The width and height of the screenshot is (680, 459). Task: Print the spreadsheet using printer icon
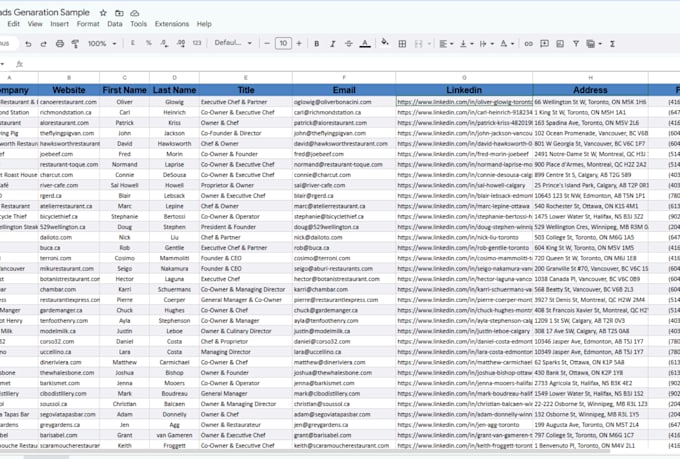(60, 44)
